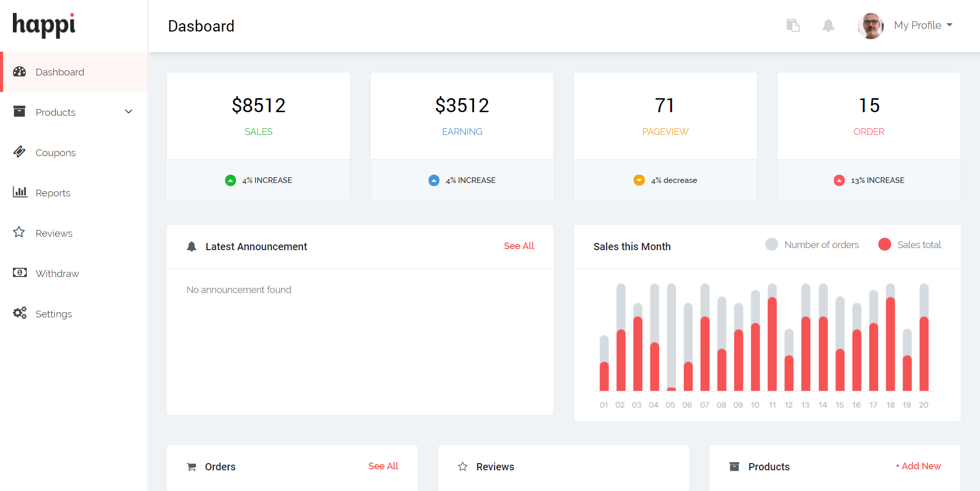Expand the Products submenu chevron
The width and height of the screenshot is (980, 491).
pyautogui.click(x=129, y=112)
